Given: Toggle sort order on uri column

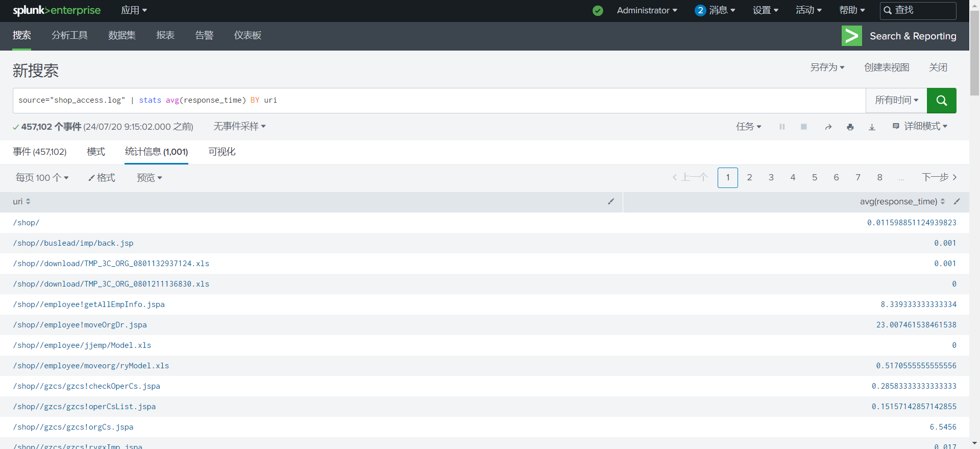Looking at the screenshot, I should tap(28, 202).
